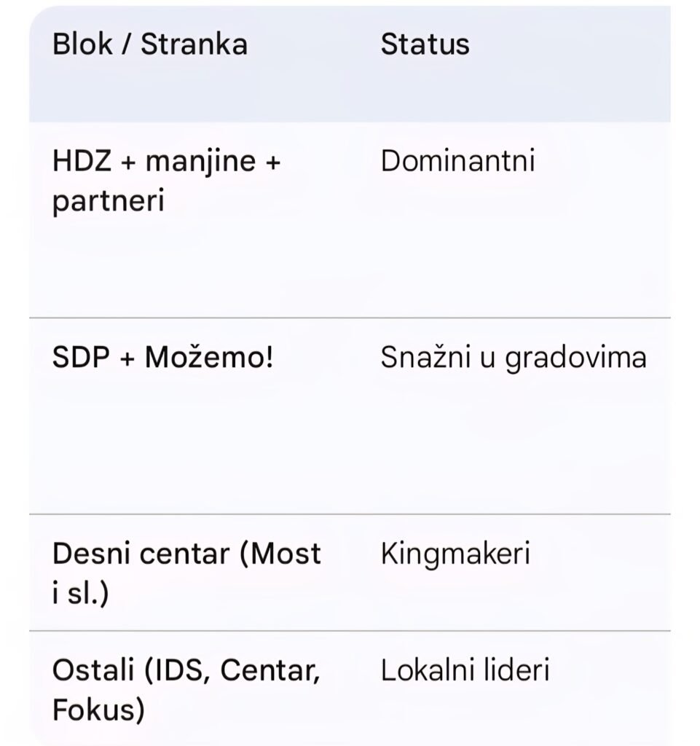Click the word "partneri" in the table

[x=108, y=201]
